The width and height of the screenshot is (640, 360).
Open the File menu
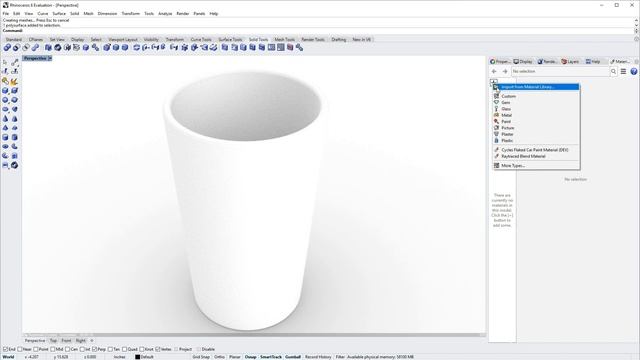point(6,13)
